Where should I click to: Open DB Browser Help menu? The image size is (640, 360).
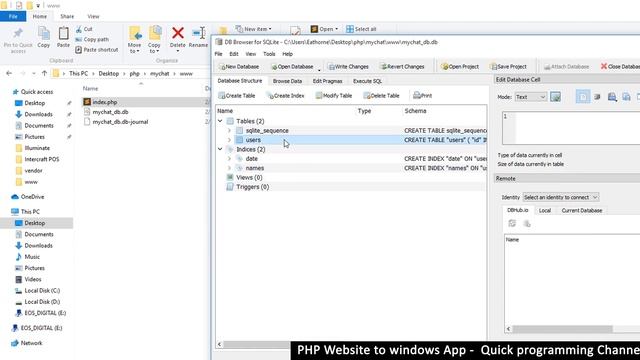point(287,54)
